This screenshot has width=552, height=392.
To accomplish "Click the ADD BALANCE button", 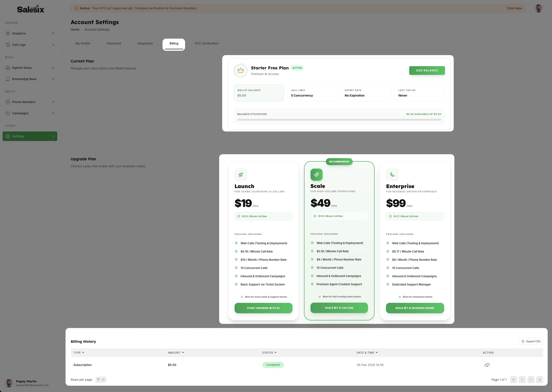I will [427, 71].
